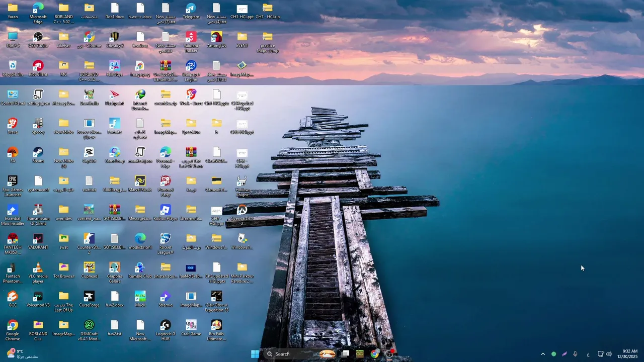Select the Hollow Knight icon
644x362 pixels.
coord(242,186)
